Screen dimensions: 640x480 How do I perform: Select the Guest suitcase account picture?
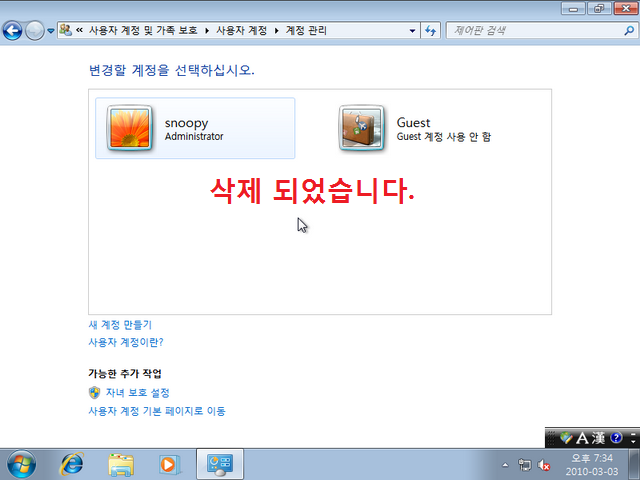click(x=362, y=128)
